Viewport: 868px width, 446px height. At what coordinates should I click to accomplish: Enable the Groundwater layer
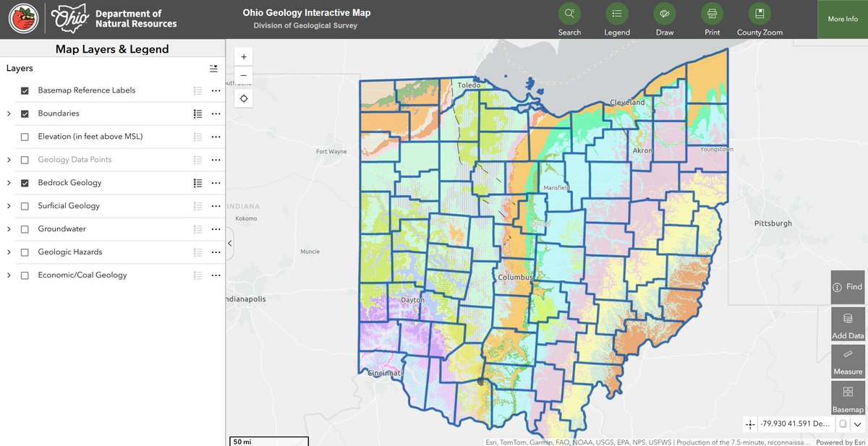[x=25, y=229]
